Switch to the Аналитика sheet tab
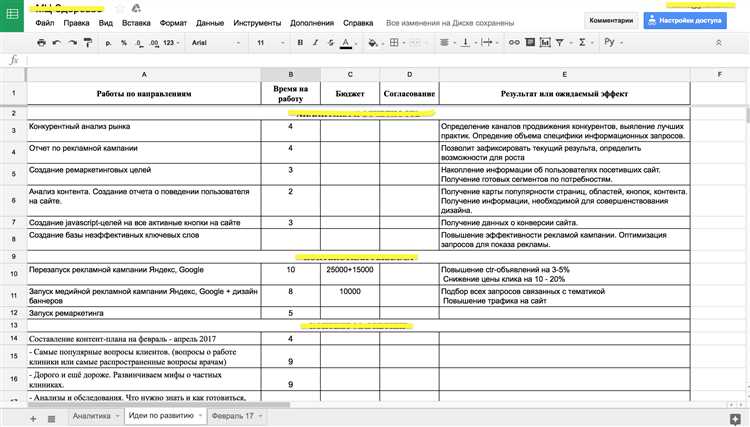Image resolution: width=750 pixels, height=427 pixels. coord(91,414)
